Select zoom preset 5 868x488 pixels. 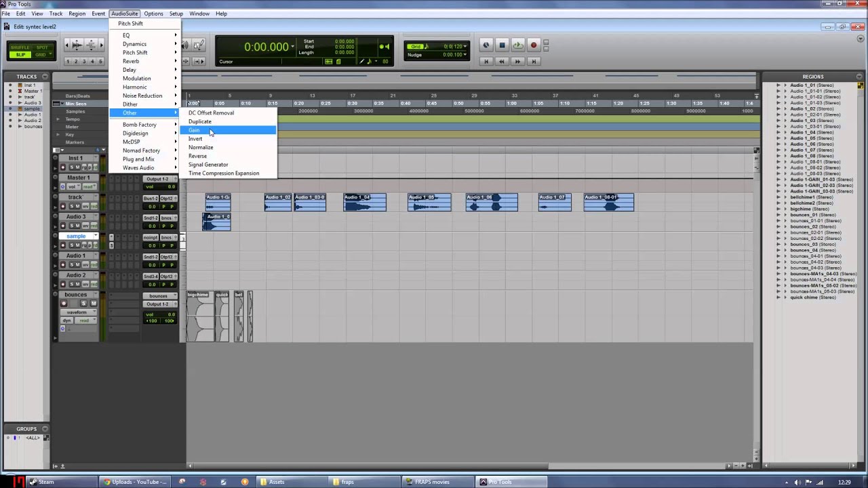point(101,62)
